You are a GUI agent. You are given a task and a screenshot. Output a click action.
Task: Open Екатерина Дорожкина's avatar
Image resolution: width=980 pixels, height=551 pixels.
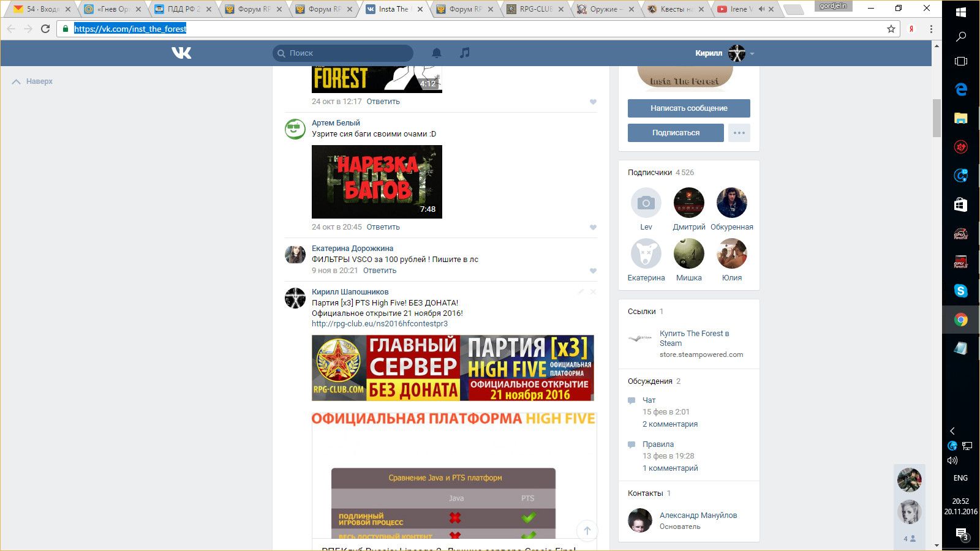coord(295,255)
